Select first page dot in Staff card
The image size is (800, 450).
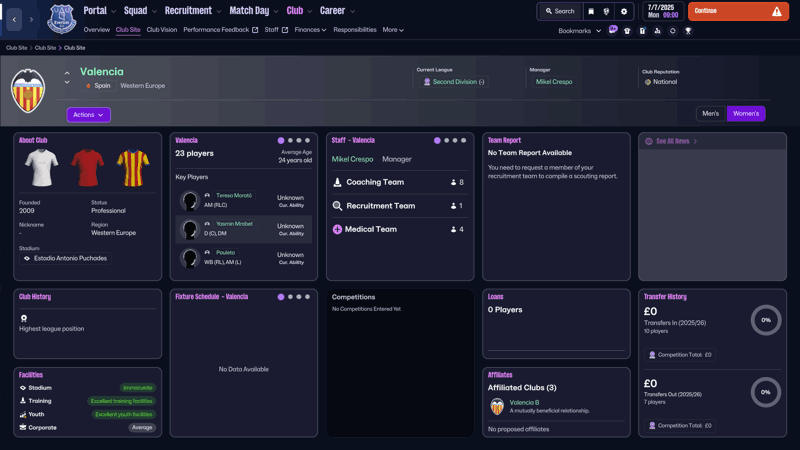[x=437, y=140]
